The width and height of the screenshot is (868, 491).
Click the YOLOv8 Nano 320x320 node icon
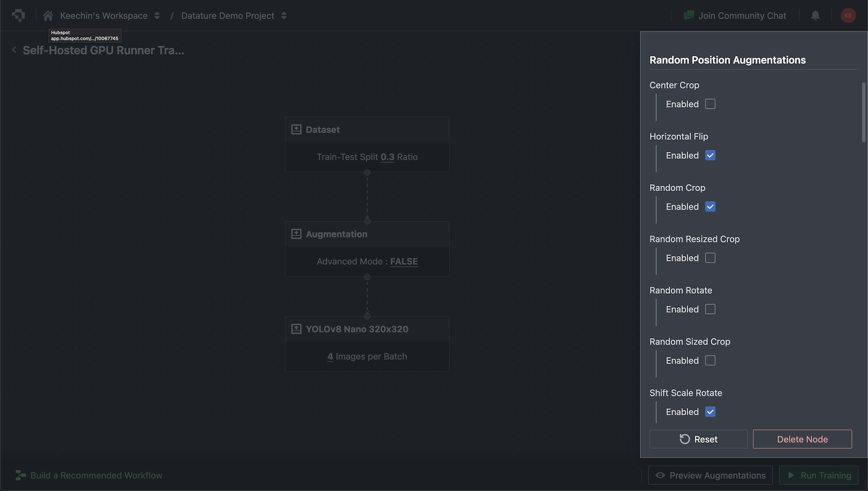[x=296, y=328]
